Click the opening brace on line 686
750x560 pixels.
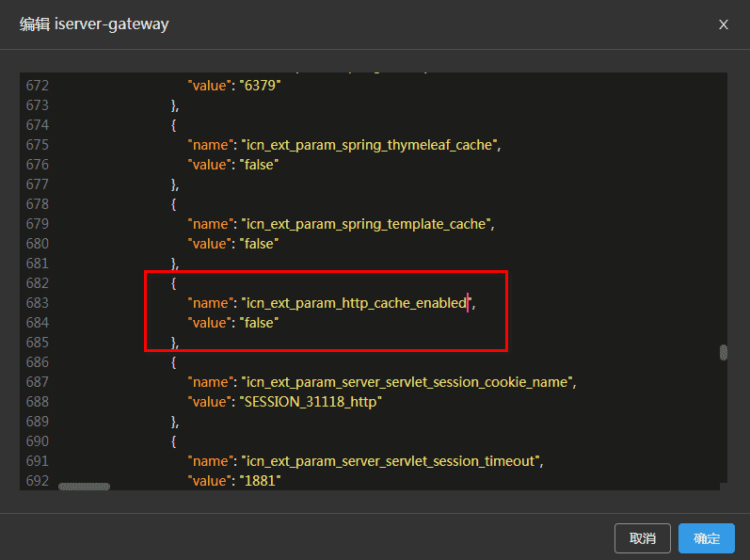click(x=174, y=362)
